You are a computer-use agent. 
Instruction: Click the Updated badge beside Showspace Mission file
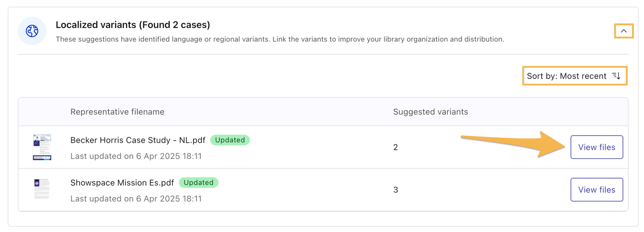pyautogui.click(x=199, y=183)
